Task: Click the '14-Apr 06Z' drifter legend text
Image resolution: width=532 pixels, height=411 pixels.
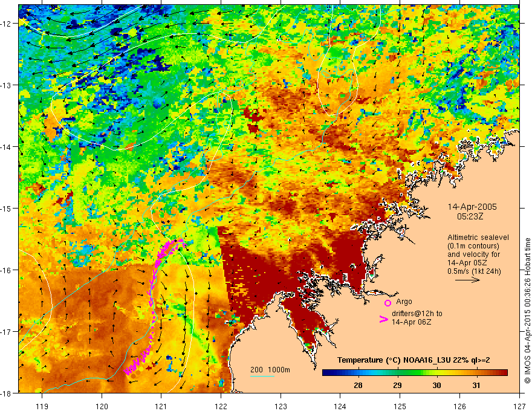Action: point(412,322)
